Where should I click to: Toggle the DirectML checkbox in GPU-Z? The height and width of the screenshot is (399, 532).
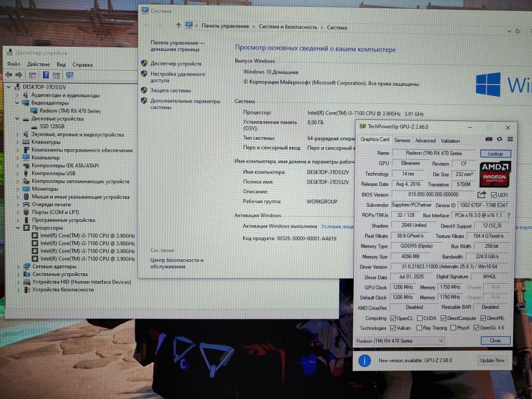(483, 318)
